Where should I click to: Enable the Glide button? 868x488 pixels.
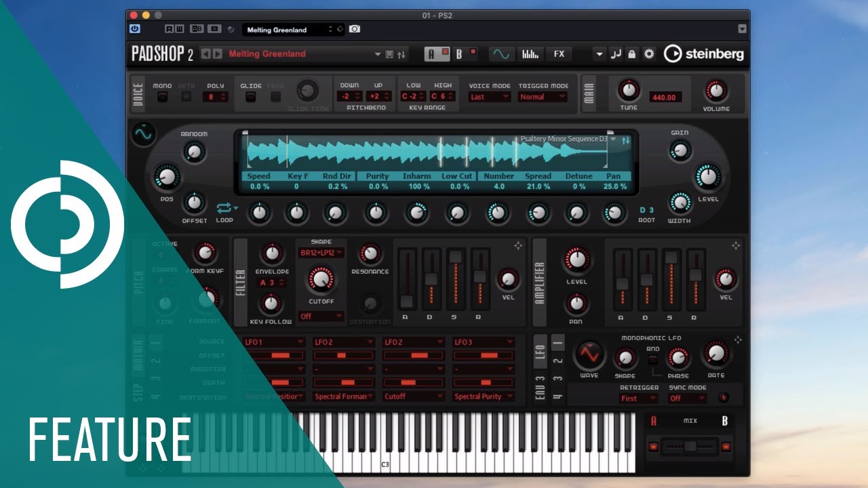click(x=250, y=97)
